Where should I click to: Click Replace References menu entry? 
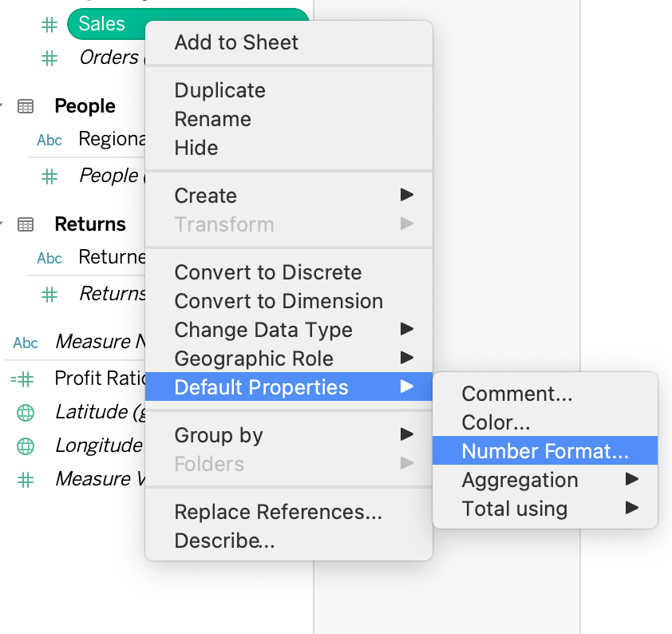(x=278, y=512)
